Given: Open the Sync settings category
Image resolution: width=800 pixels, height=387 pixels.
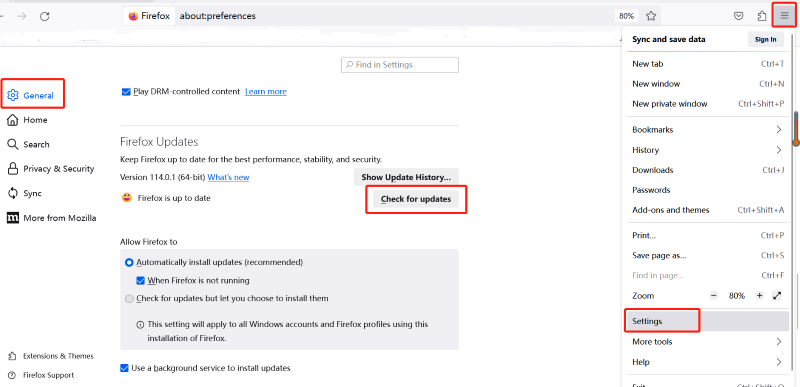Looking at the screenshot, I should 25,193.
